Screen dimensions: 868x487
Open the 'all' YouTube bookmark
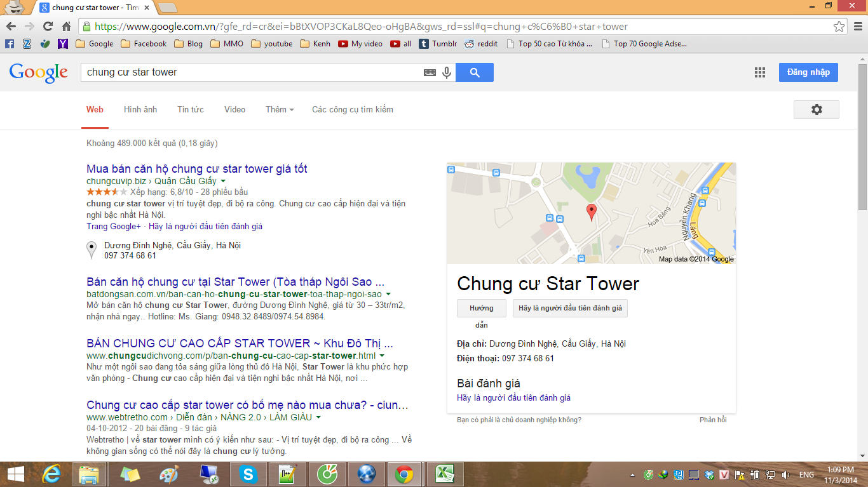point(401,44)
